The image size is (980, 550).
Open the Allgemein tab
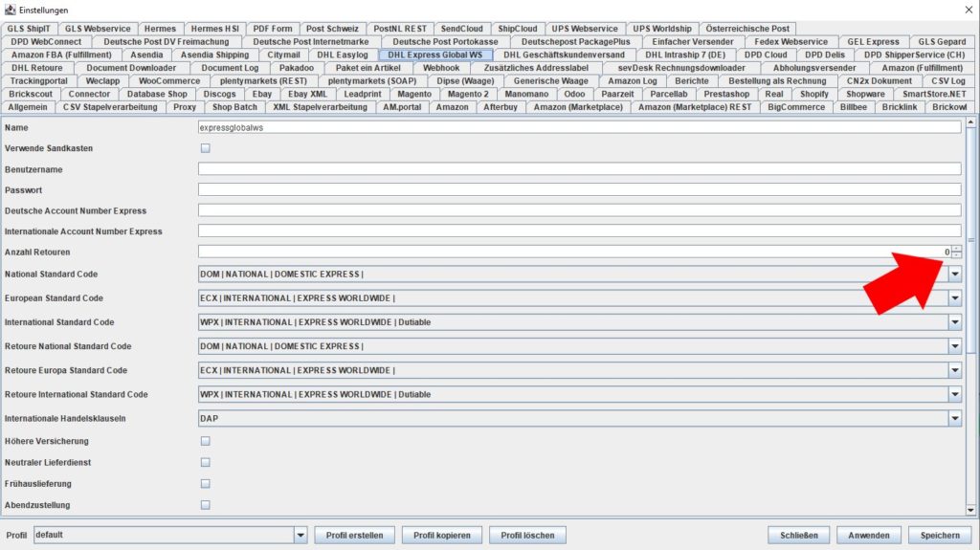(28, 107)
